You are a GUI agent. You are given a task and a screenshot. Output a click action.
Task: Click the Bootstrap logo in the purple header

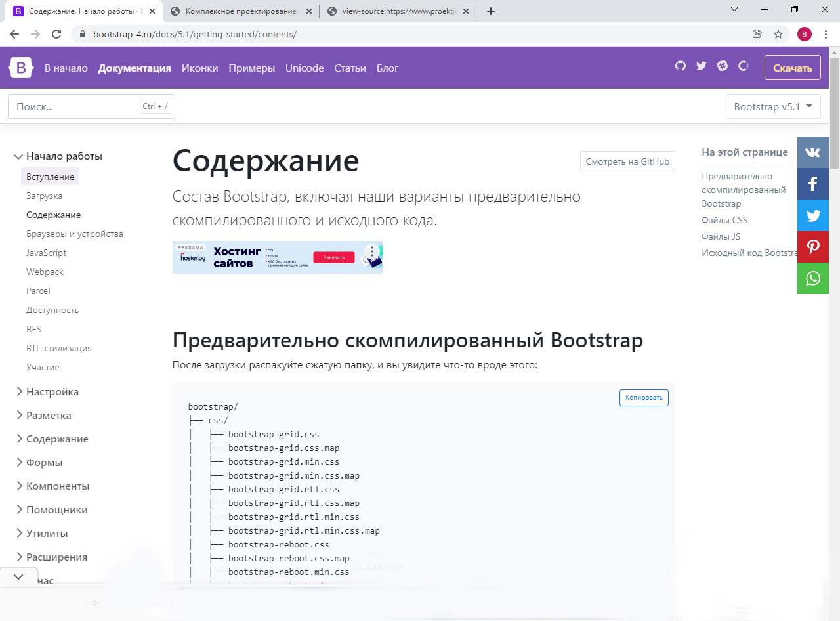[x=20, y=68]
